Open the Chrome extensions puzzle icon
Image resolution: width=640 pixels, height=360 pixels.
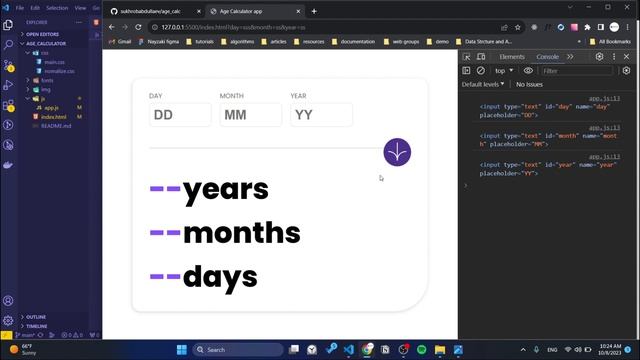click(x=587, y=27)
